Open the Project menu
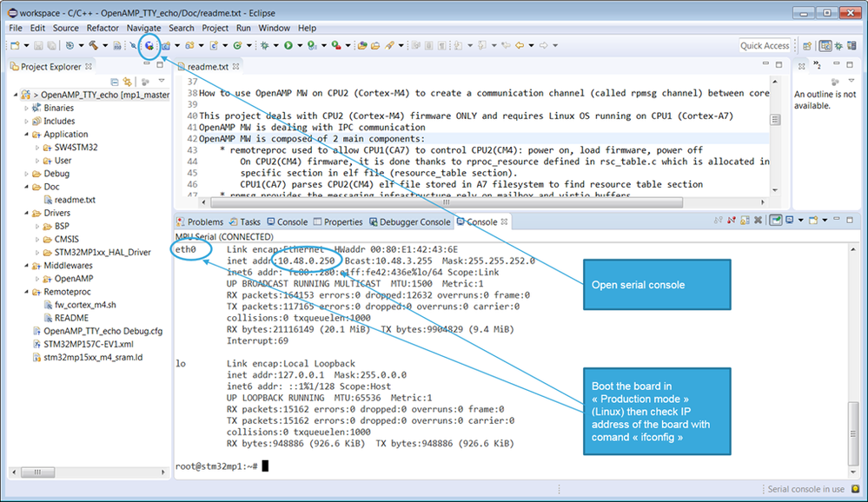868x502 pixels. click(215, 28)
